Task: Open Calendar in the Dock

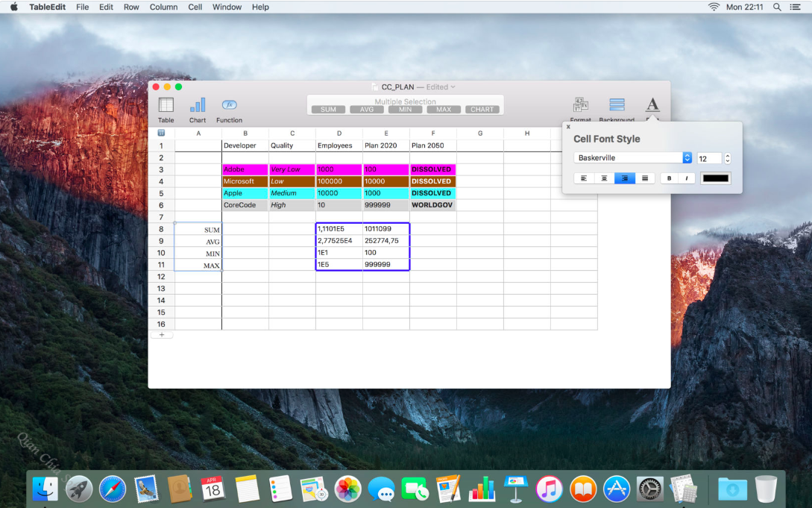Action: [x=213, y=489]
